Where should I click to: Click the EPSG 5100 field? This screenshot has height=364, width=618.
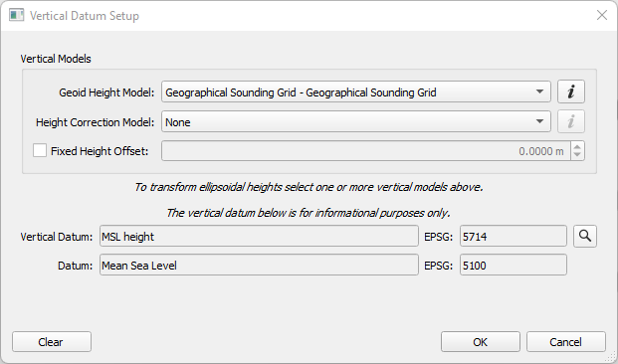(x=514, y=265)
